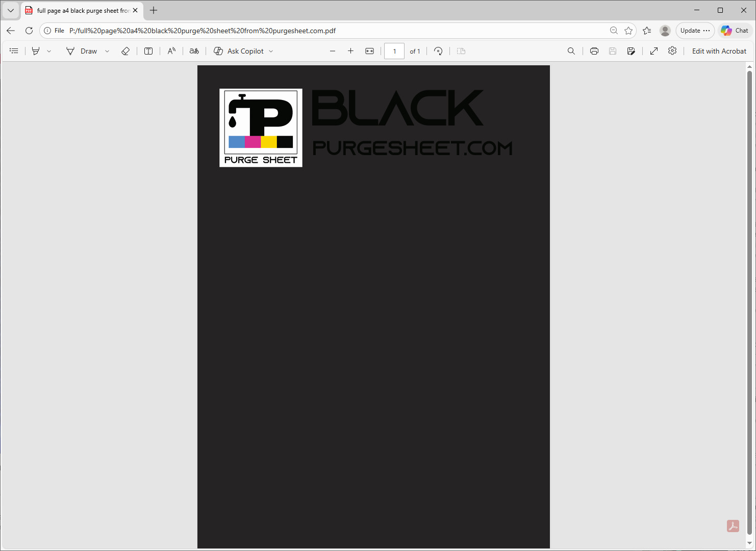756x551 pixels.
Task: Open Draw tool options dropdown arrow
Action: 107,51
